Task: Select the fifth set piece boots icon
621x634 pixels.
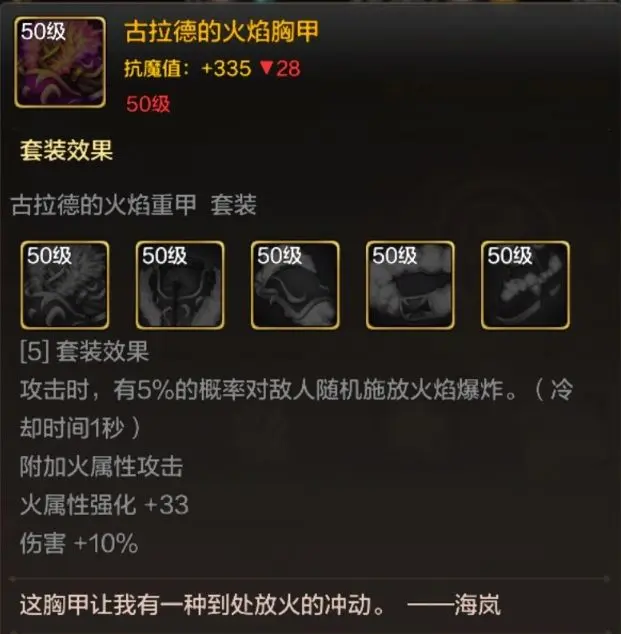Action: pyautogui.click(x=525, y=285)
